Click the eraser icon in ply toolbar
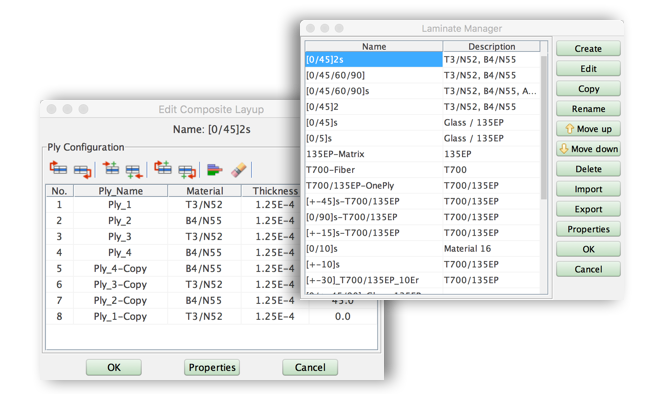Viewport: 660px width, 394px height. [x=239, y=170]
